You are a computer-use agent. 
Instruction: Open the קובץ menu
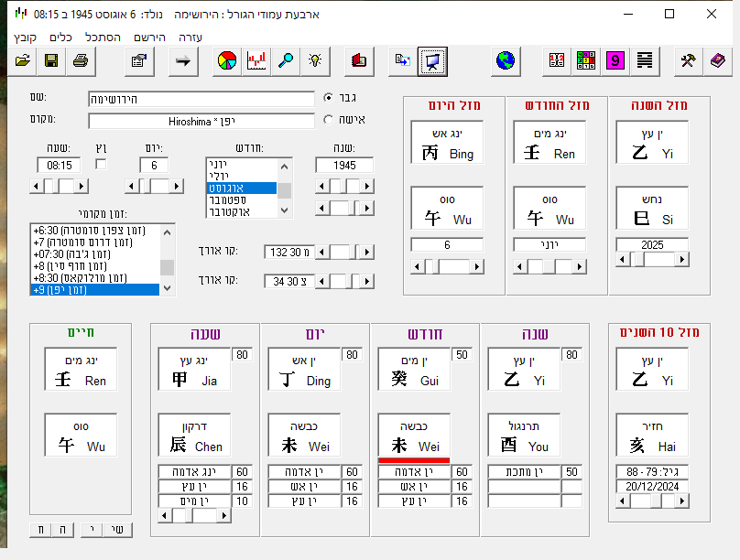tap(25, 38)
